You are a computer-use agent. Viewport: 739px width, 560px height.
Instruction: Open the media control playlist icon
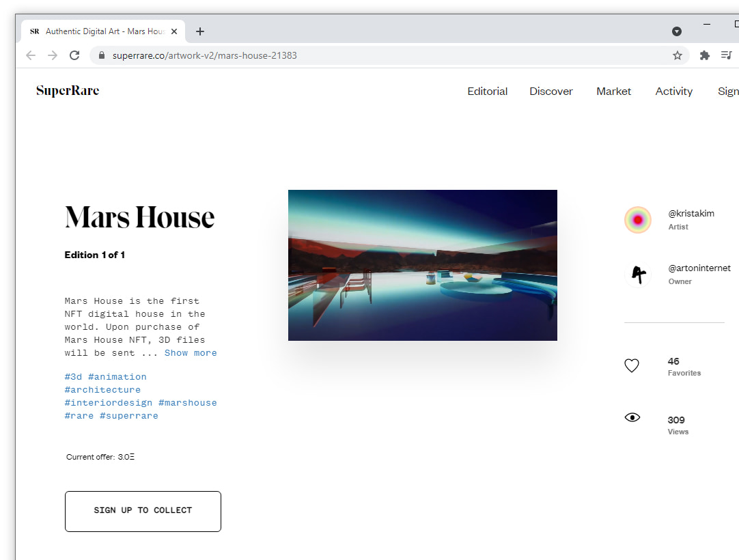pos(726,55)
